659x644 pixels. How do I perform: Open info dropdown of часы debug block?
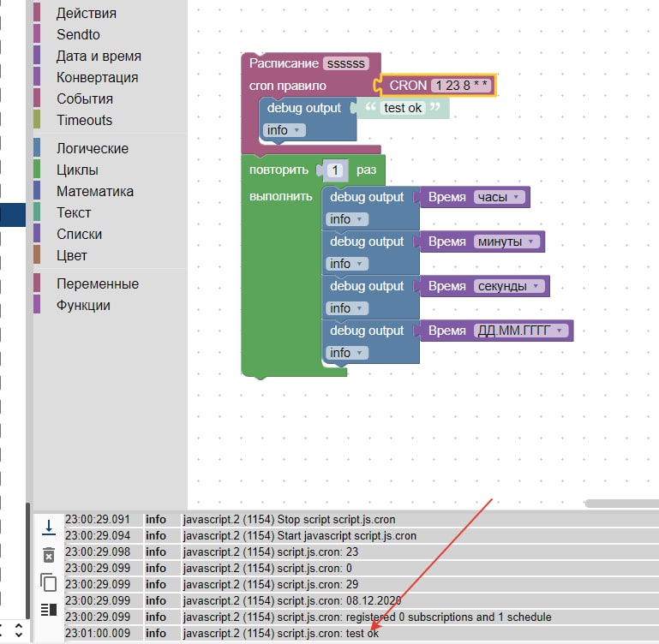[x=347, y=219]
